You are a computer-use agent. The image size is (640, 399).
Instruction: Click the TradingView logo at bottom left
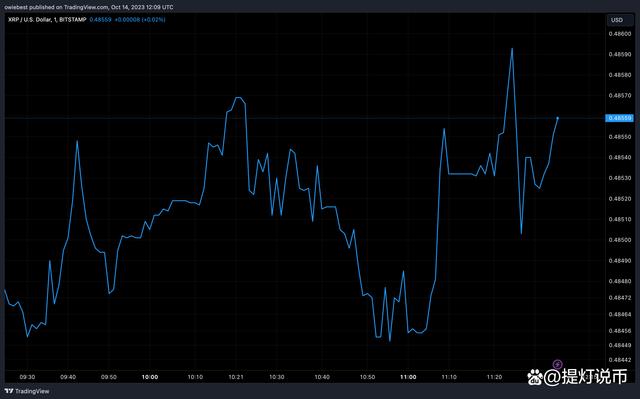click(9, 391)
